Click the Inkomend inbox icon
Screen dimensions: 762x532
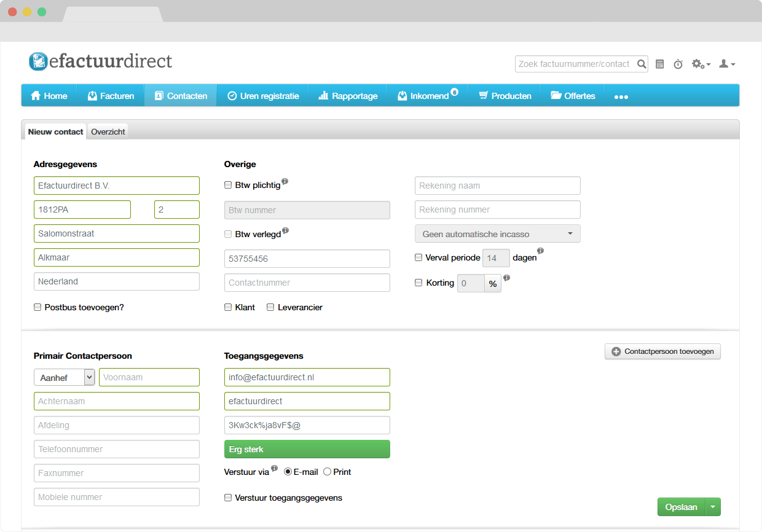click(x=403, y=96)
